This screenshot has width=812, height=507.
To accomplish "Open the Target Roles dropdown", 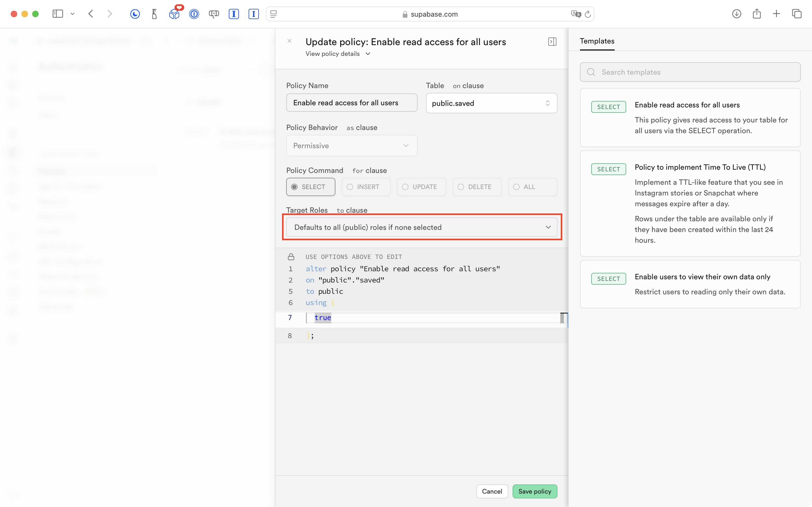I will coord(421,227).
